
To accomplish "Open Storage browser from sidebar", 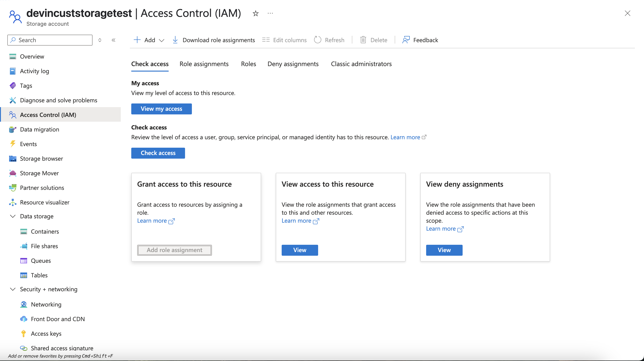I will pos(41,158).
